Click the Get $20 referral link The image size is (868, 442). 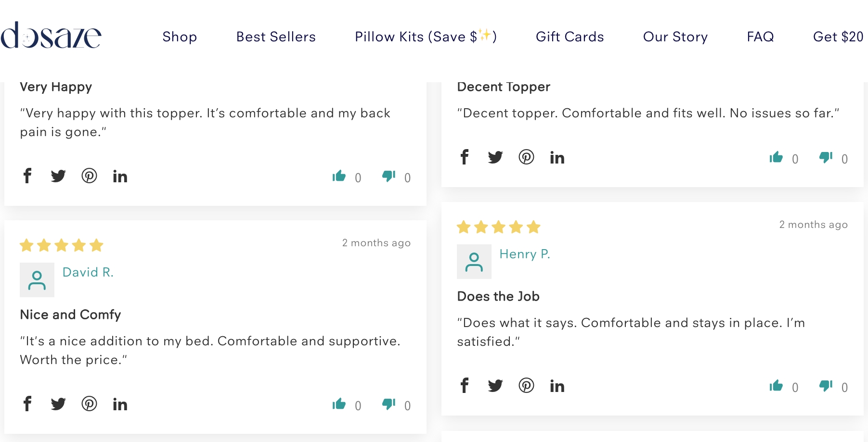tap(837, 37)
